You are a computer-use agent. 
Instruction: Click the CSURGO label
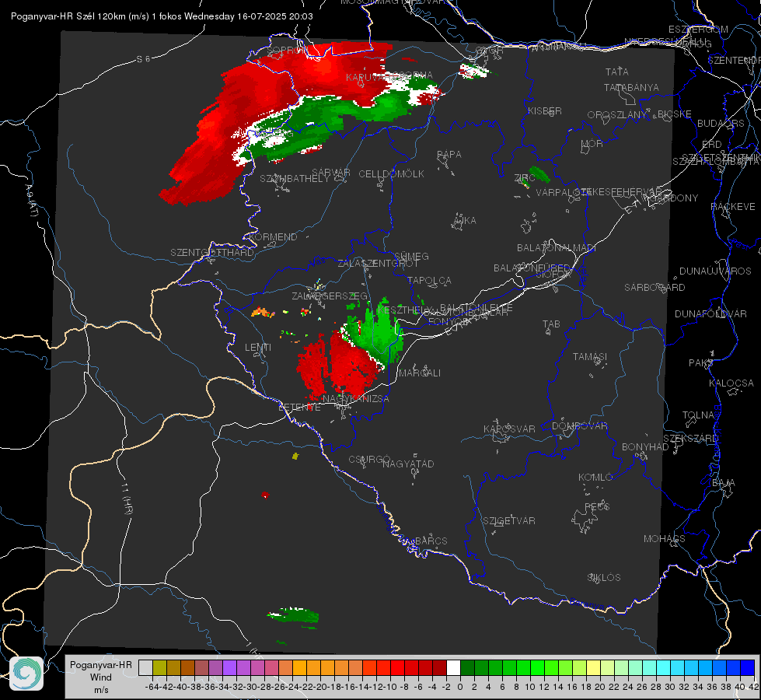[369, 459]
